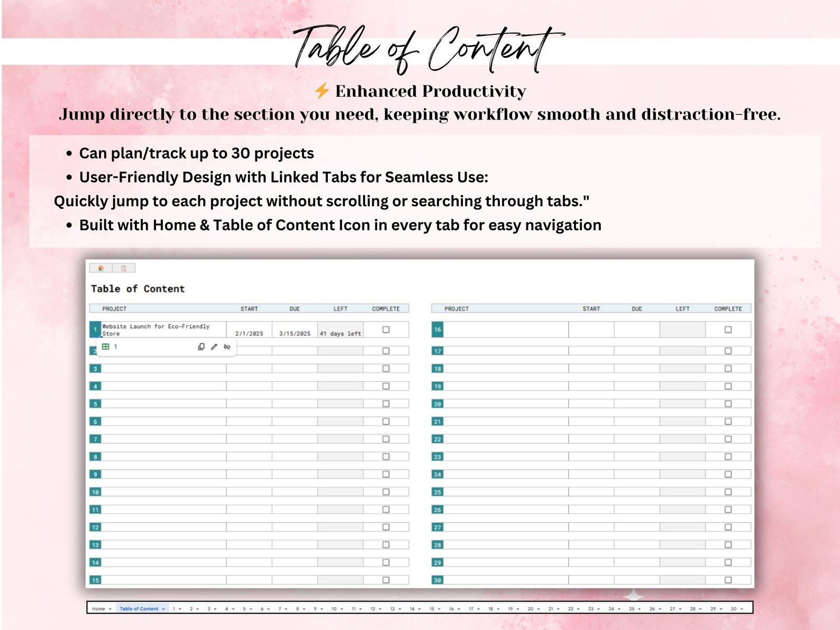Tick the Complete checkbox for project 16
The image size is (840, 630).
(728, 330)
